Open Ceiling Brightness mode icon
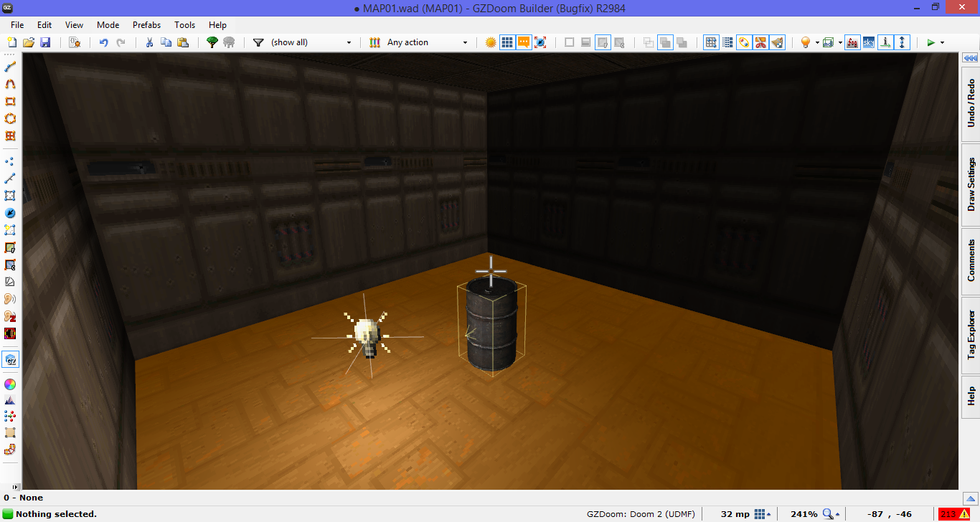980x522 pixels. [10, 265]
